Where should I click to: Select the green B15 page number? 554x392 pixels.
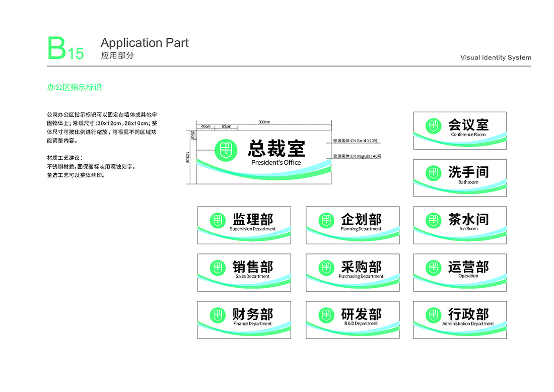65,49
